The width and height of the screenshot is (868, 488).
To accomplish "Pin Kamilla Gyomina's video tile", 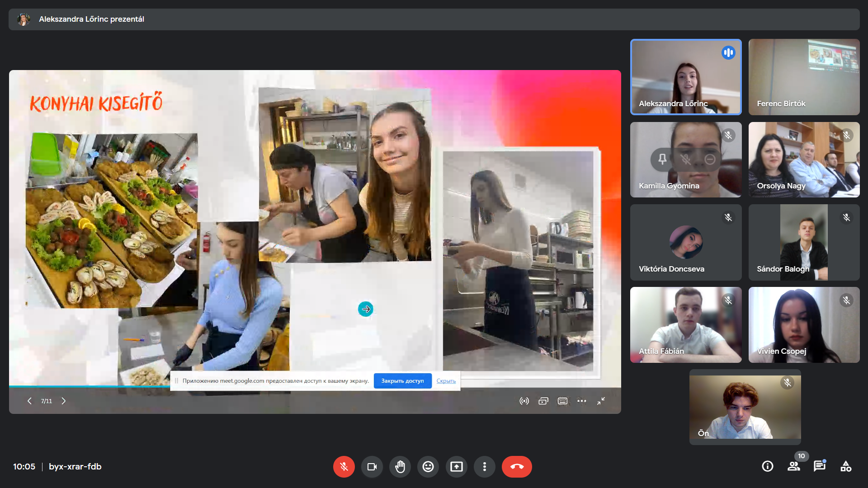I will [662, 159].
